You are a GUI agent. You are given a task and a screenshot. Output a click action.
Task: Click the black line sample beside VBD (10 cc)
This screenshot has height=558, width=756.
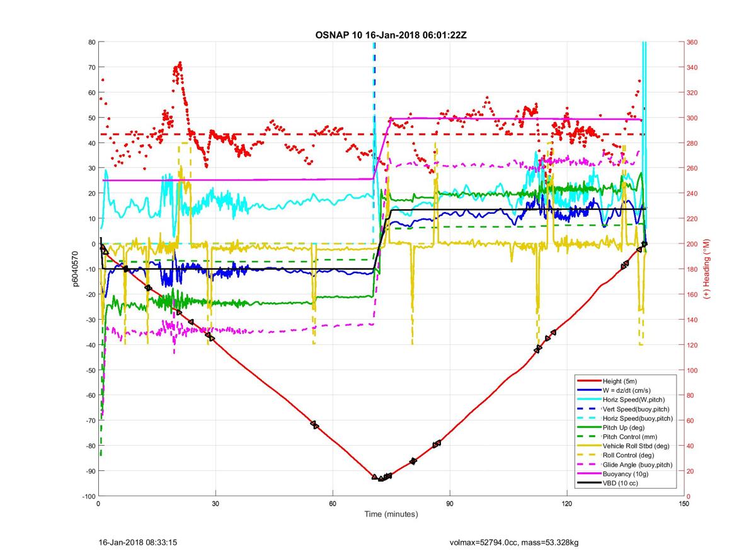[x=588, y=483]
